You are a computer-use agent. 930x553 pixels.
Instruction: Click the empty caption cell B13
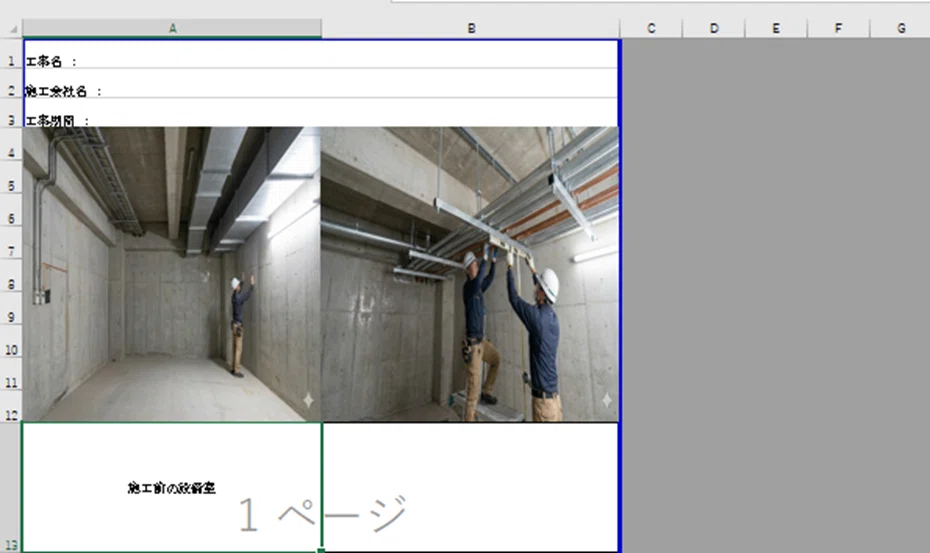pos(470,487)
